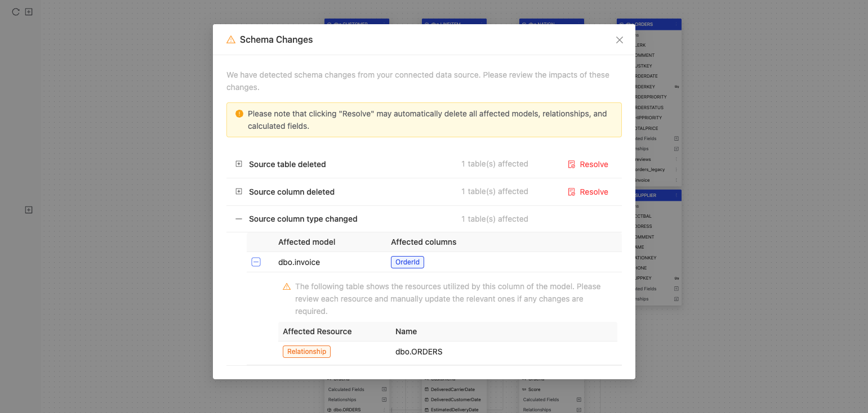Click the primary key icon on ORDERKEY row
868x413 pixels.
[676, 87]
